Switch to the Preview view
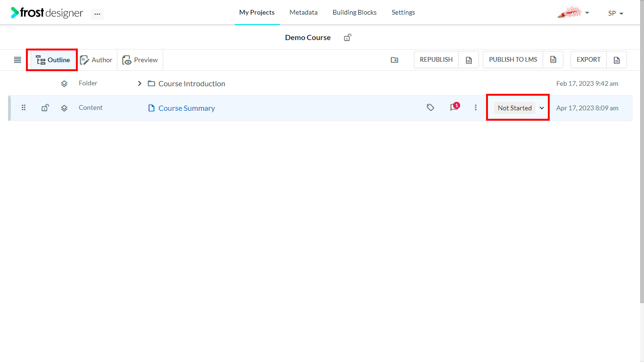644x362 pixels. 140,60
